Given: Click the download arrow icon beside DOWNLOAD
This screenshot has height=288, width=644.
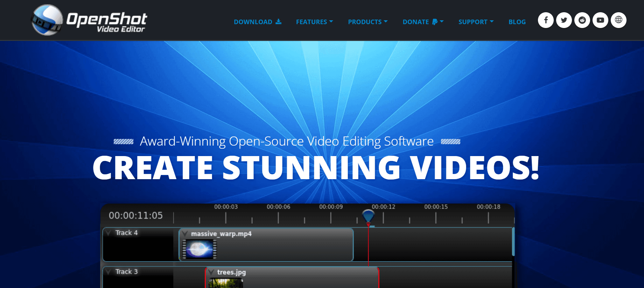Looking at the screenshot, I should (x=279, y=22).
